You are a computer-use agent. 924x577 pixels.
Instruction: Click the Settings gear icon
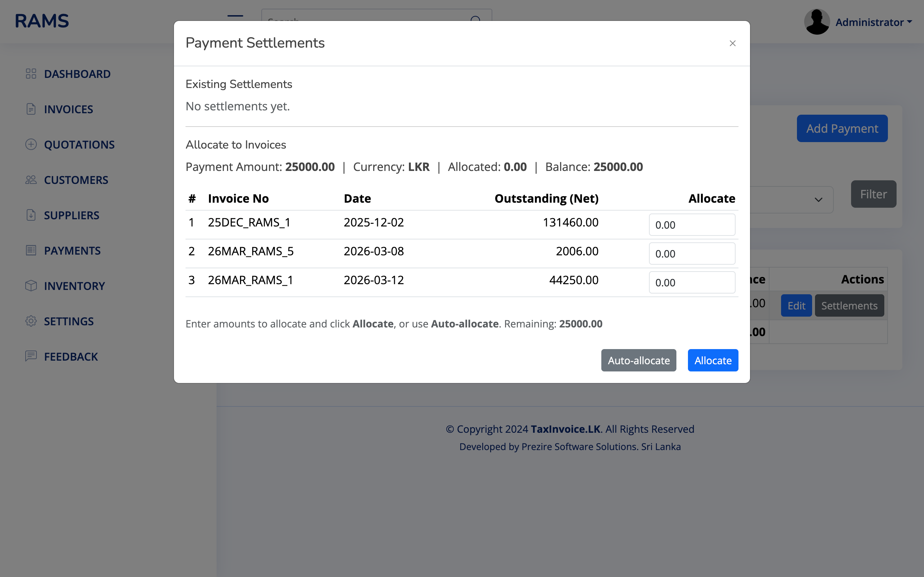click(x=31, y=321)
